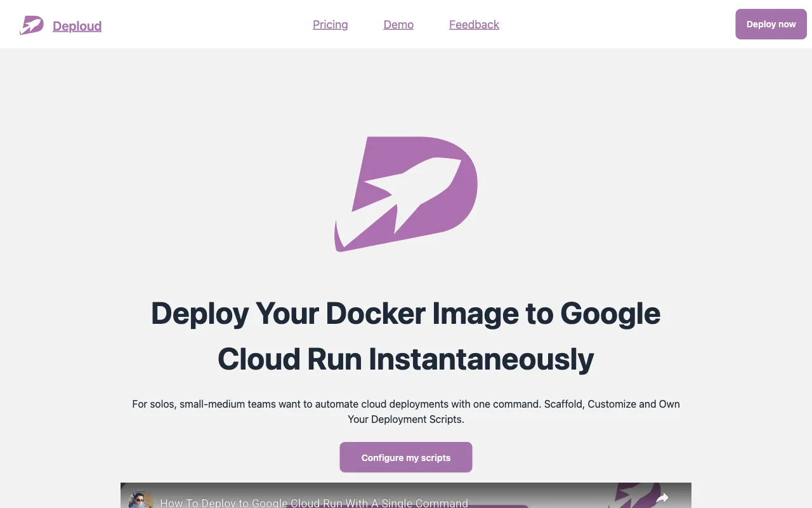The image size is (812, 508).
Task: Click the paragraph starting For solos, small-medium teams
Action: (406, 411)
